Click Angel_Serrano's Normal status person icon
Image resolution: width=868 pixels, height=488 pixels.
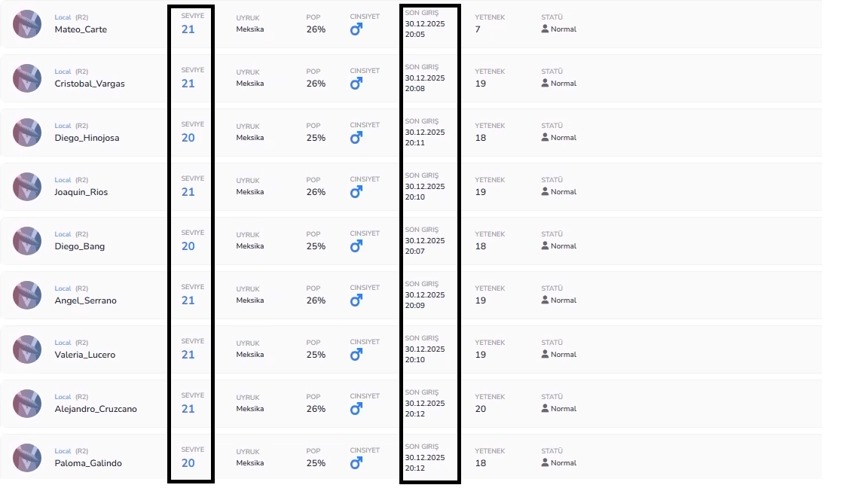coord(545,299)
